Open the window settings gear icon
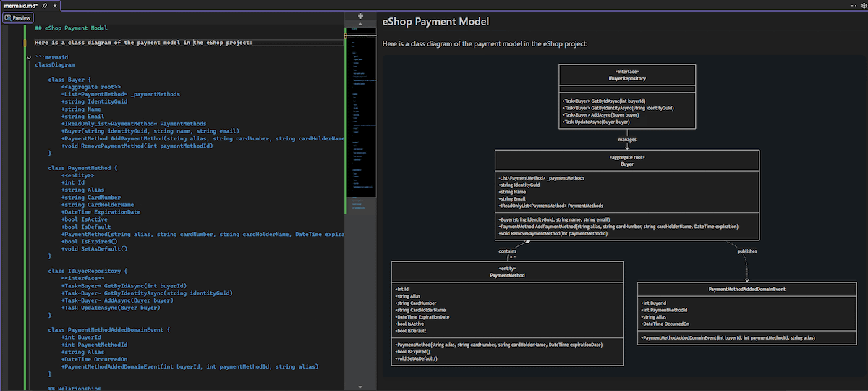 tap(863, 5)
